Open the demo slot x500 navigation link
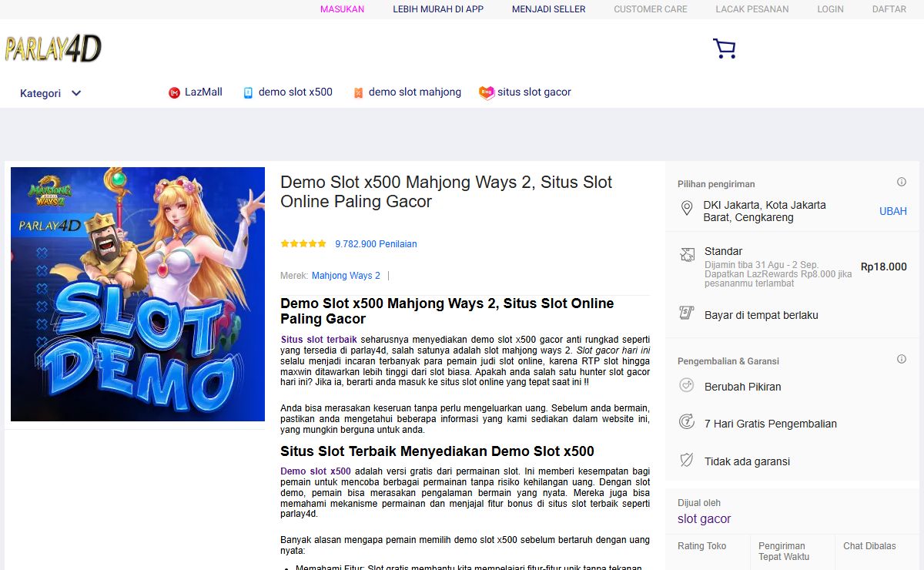The width and height of the screenshot is (924, 570). pos(296,92)
